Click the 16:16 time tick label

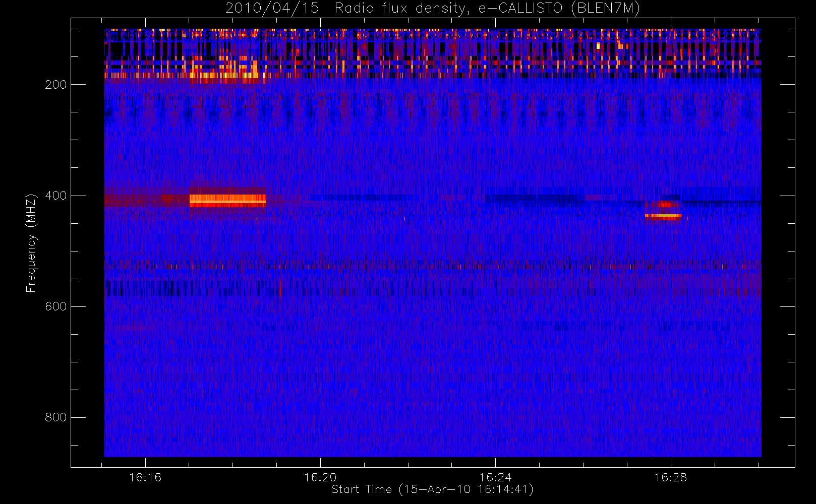click(145, 477)
